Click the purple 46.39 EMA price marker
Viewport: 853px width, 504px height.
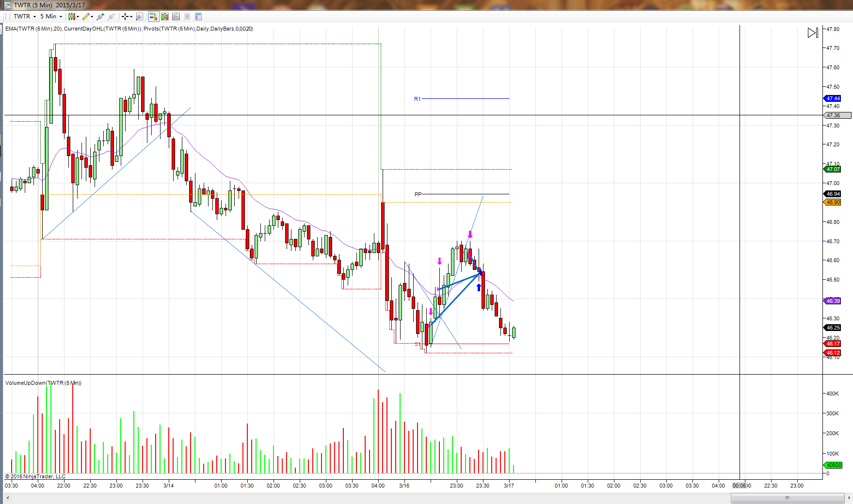[833, 301]
